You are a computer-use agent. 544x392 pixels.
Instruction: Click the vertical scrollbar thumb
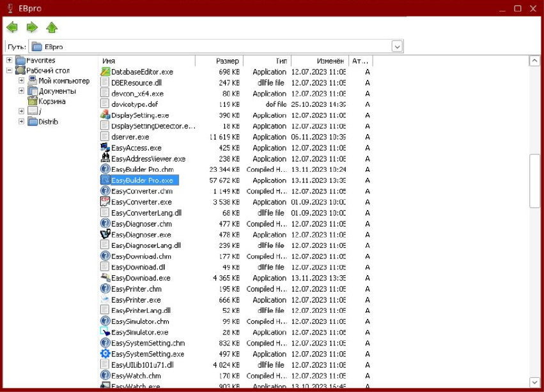(534, 181)
